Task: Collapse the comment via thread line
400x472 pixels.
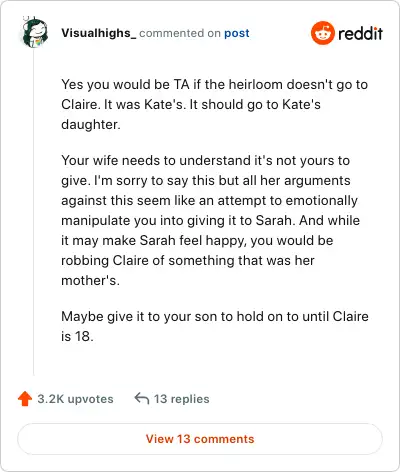Action: click(34, 212)
